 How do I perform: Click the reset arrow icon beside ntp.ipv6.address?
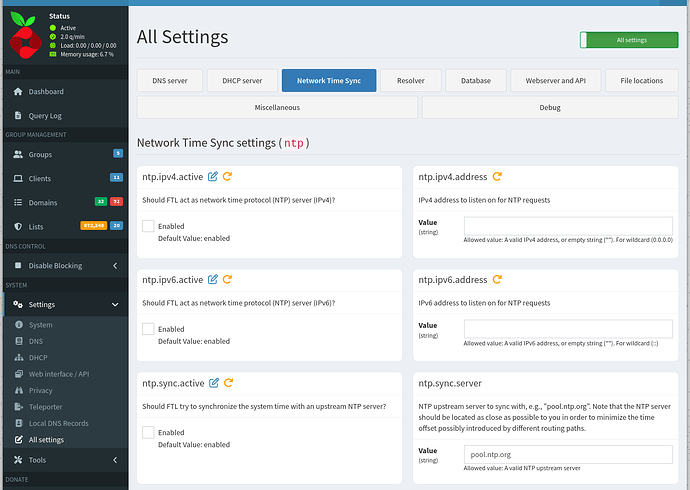[498, 280]
